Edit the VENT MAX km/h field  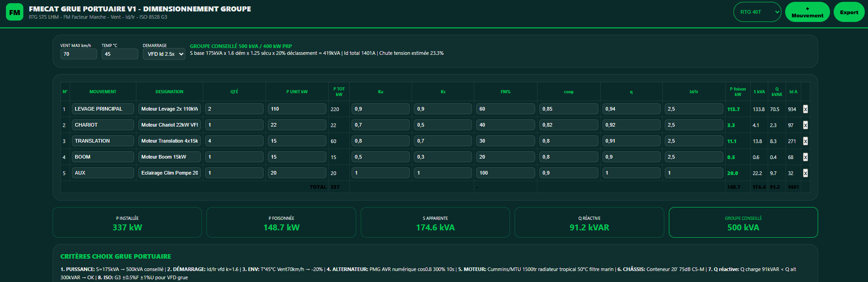(x=79, y=54)
